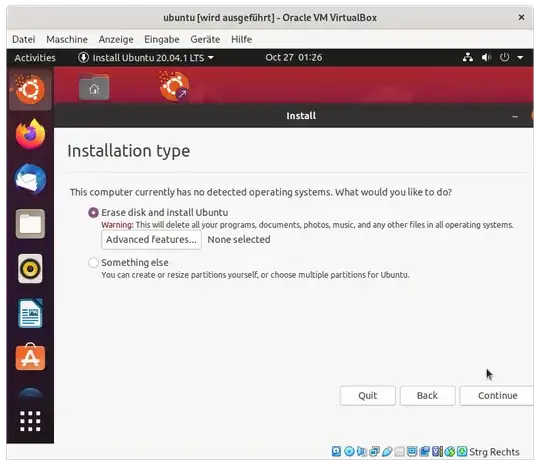Viewport: 540px width, 466px height.
Task: Click VirtualBox keyboard capture arrow icon
Action: click(462, 451)
